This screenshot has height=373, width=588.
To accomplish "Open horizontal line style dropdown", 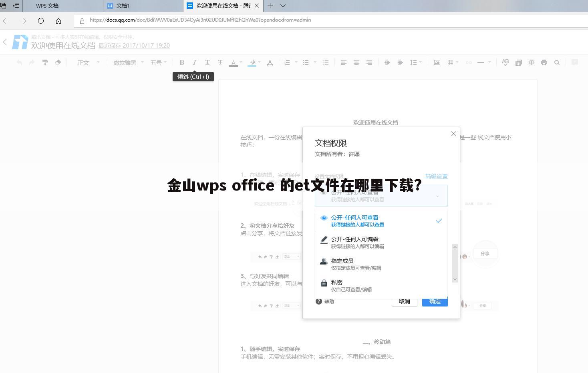I will pos(484,62).
